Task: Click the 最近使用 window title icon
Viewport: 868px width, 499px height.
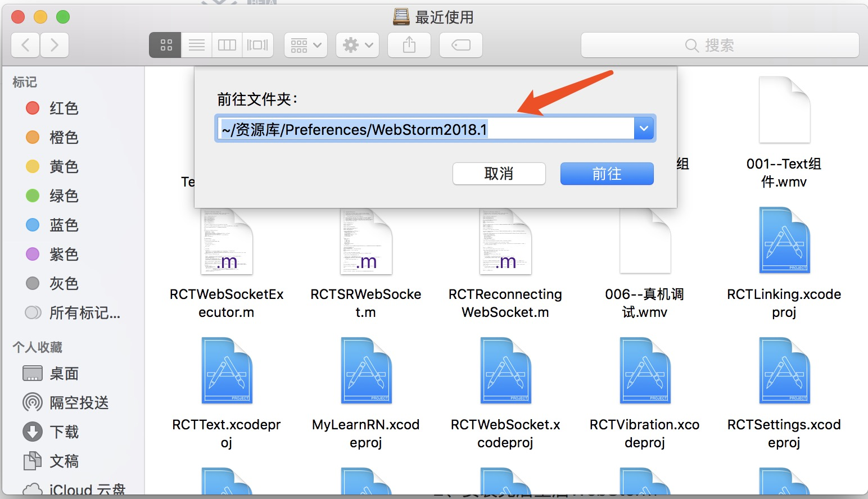Action: pyautogui.click(x=401, y=17)
